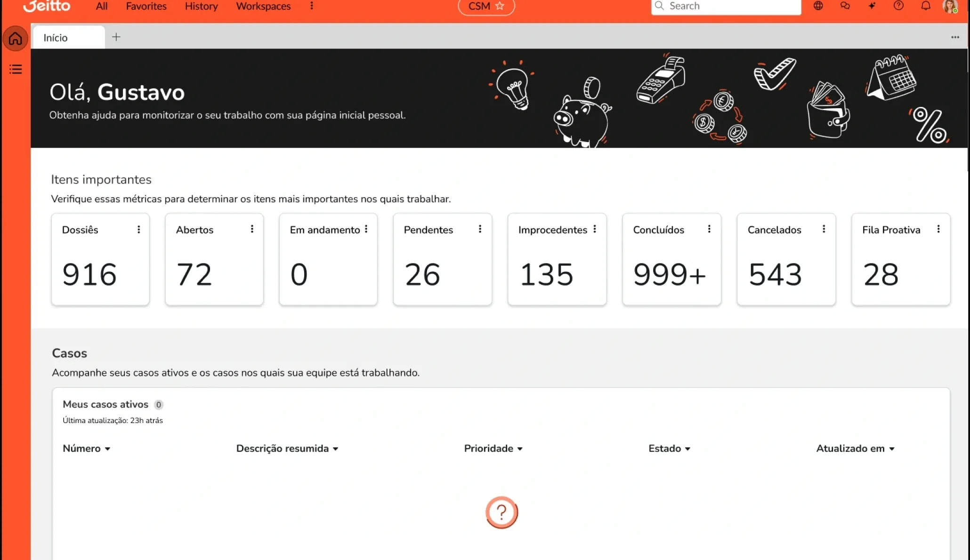Screen dimensions: 970x560
Task: Open the History menu
Action: (201, 6)
